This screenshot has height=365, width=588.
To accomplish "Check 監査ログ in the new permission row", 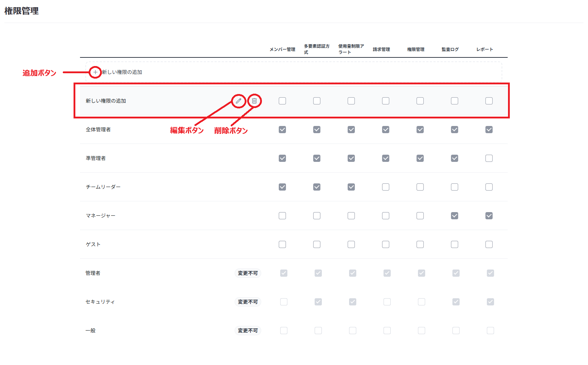I will [x=455, y=101].
